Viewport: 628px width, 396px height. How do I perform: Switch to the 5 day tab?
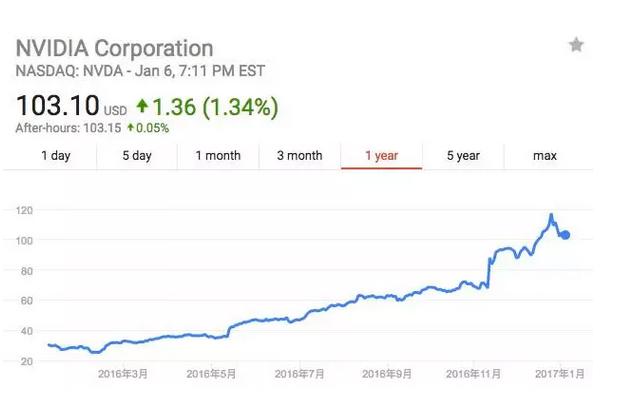tap(137, 155)
